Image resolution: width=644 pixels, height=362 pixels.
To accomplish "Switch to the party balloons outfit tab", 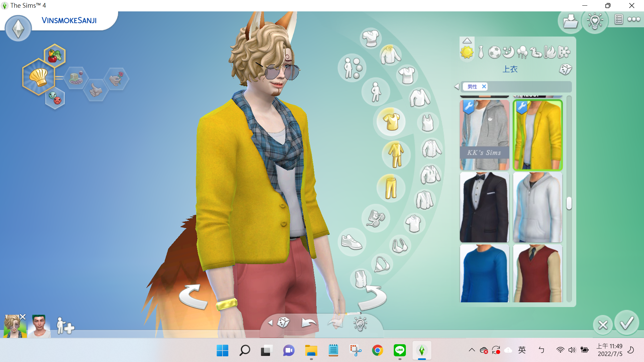I will 522,52.
